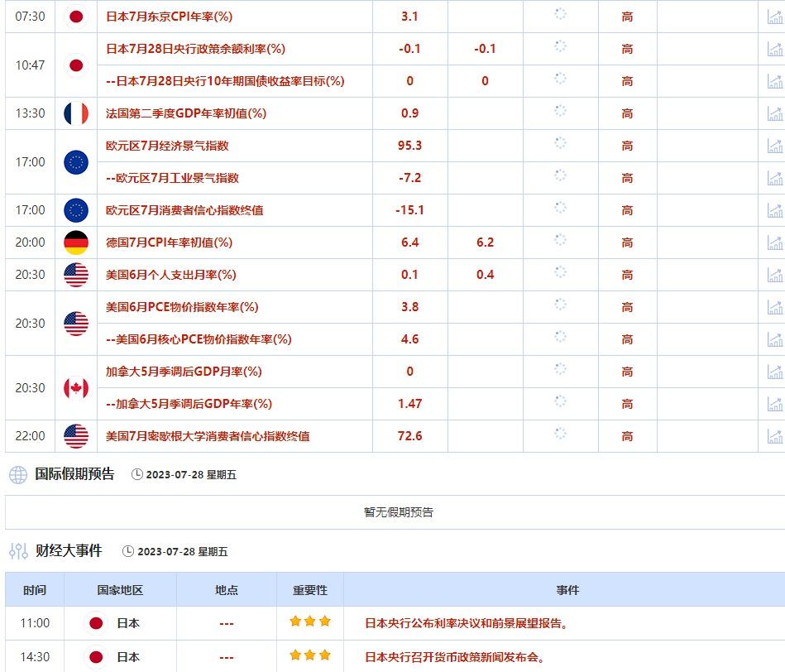View chart for 美国7月密歇根大学消费者信心指数终值
Image resolution: width=785 pixels, height=672 pixels.
[774, 436]
